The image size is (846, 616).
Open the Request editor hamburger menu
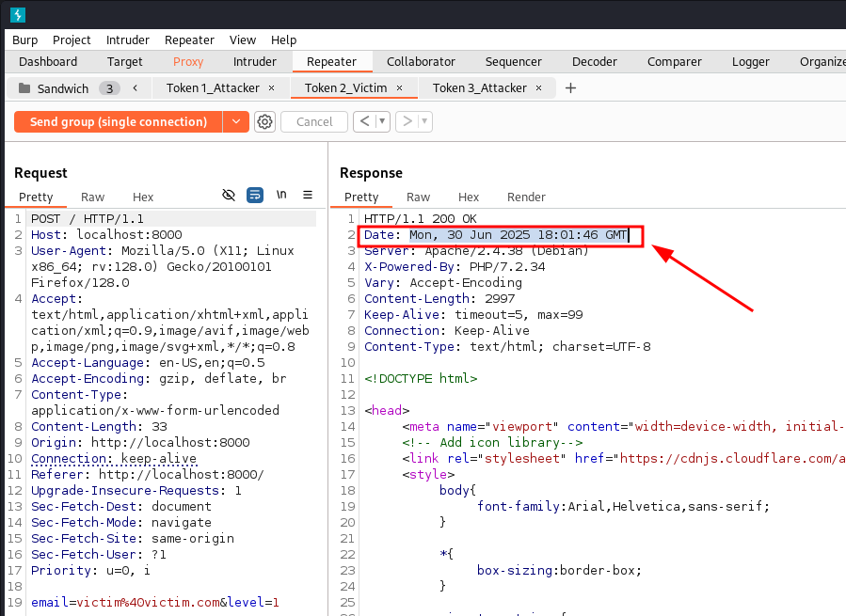[308, 195]
